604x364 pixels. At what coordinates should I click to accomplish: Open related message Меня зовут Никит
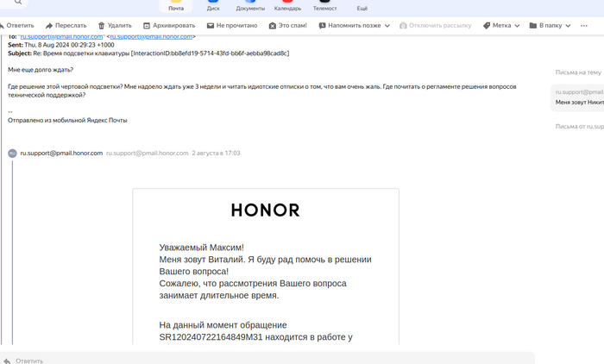pyautogui.click(x=579, y=103)
